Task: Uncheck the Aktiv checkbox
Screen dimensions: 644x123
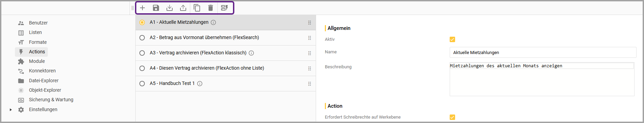Action: 452,39
